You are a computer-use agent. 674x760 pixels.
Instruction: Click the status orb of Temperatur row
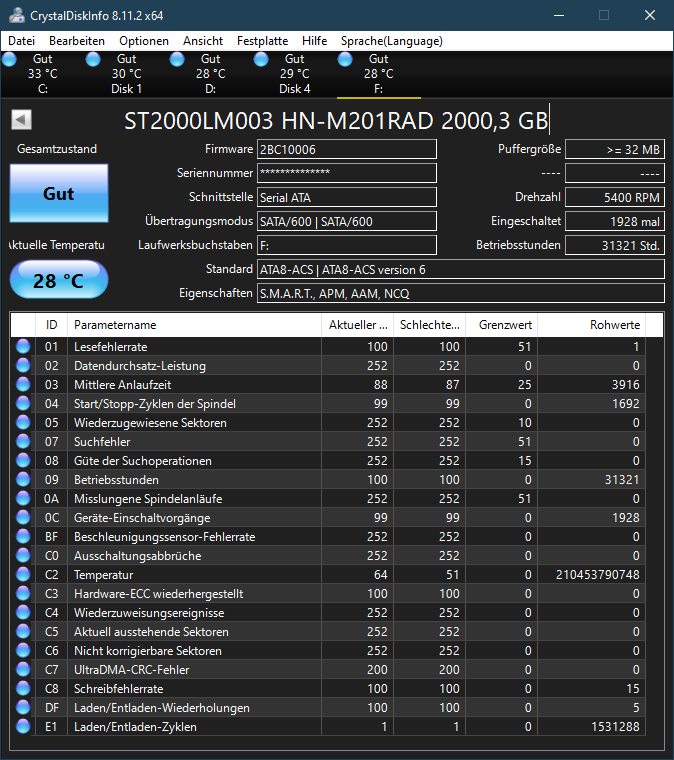(23, 574)
